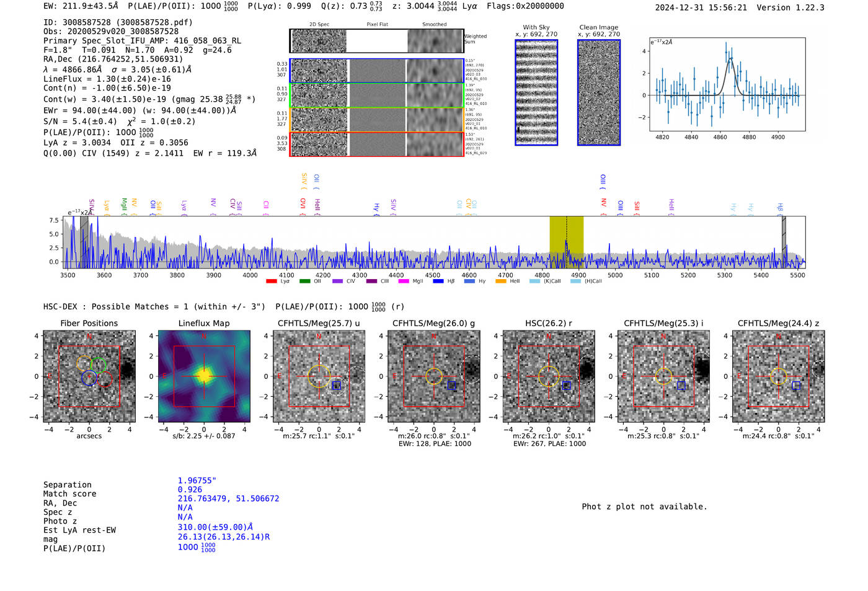Click the HeII orange legend swatch
868x591 pixels.
point(501,282)
